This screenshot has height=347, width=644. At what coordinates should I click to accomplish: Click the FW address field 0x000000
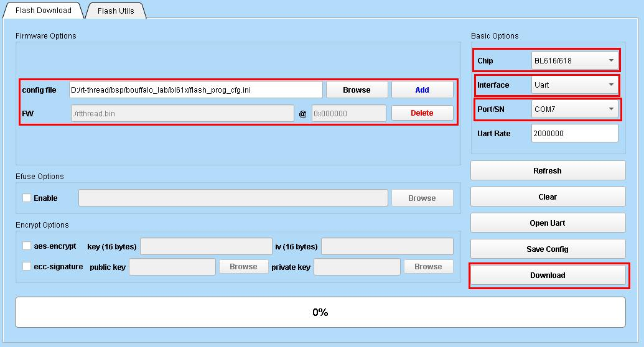(348, 113)
